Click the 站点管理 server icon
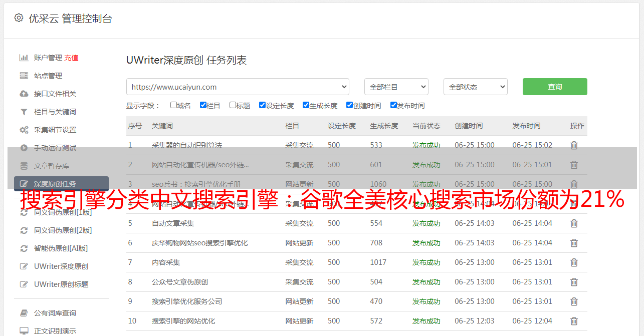The width and height of the screenshot is (644, 336). coord(24,76)
